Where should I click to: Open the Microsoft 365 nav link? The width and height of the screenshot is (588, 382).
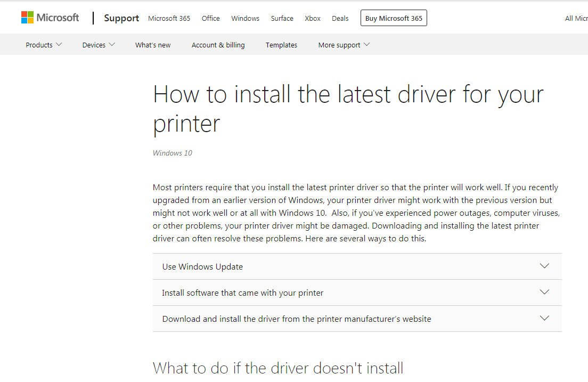click(x=169, y=18)
